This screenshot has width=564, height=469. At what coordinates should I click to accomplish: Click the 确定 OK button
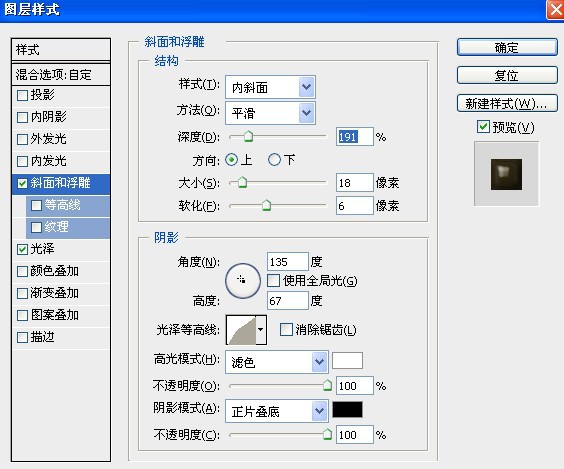click(507, 47)
